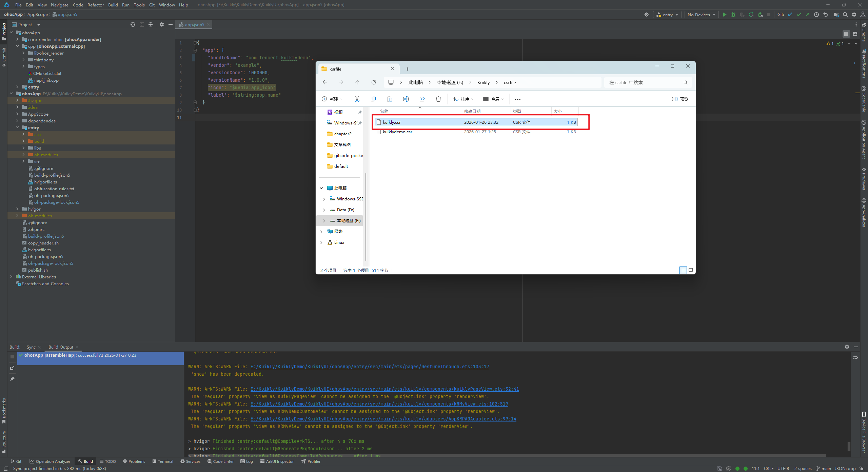Click the delete trash icon in Explorer

[438, 99]
